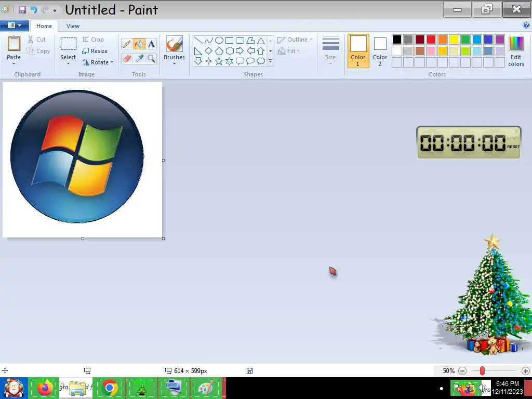This screenshot has height=399, width=532.
Task: Click the Save icon in quick access toolbar
Action: (x=22, y=9)
